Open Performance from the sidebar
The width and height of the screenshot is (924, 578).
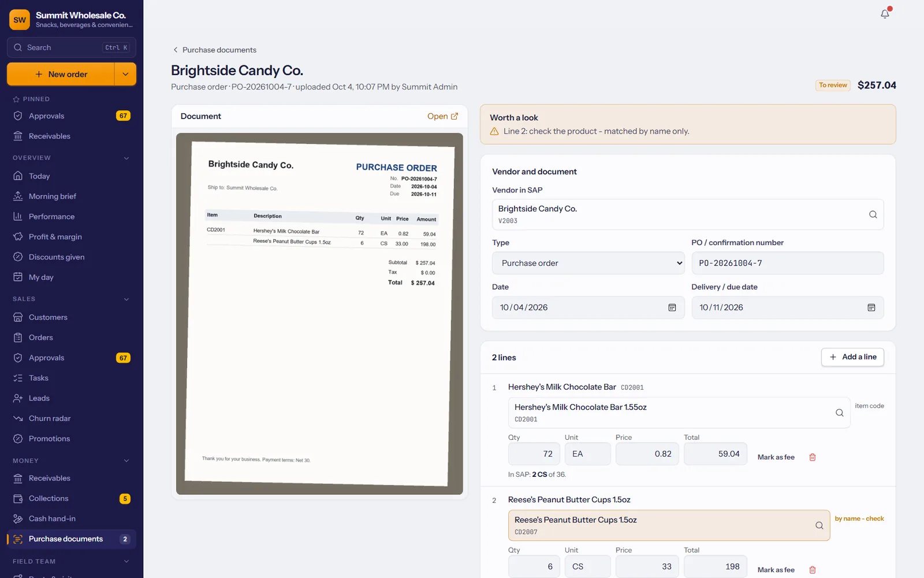tap(72, 216)
